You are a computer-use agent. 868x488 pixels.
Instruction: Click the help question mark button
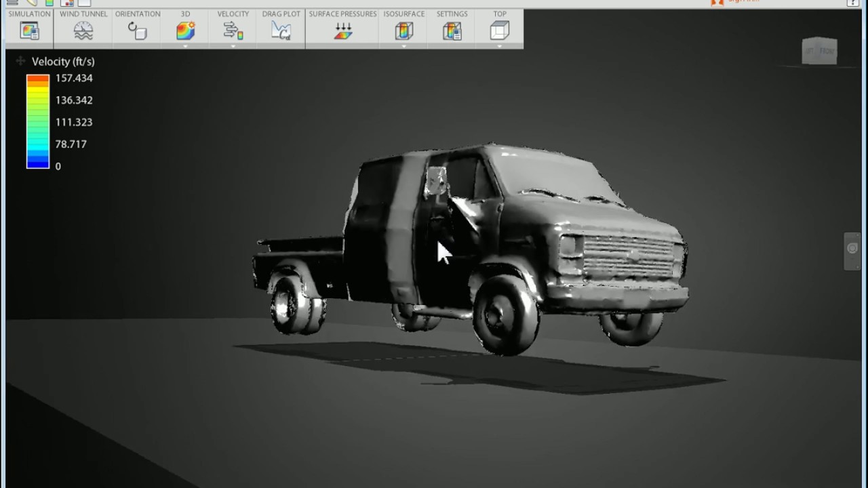(x=853, y=3)
